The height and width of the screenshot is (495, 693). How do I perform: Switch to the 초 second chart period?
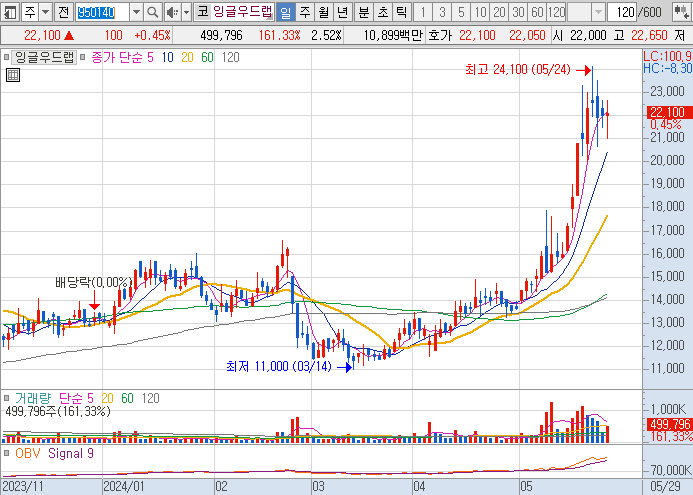[382, 12]
